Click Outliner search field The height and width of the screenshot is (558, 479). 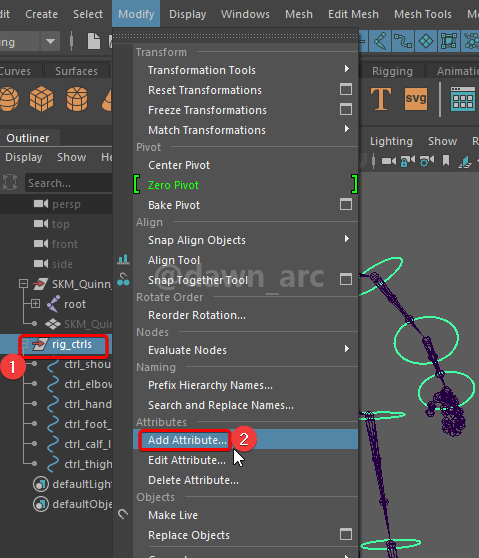pyautogui.click(x=68, y=183)
